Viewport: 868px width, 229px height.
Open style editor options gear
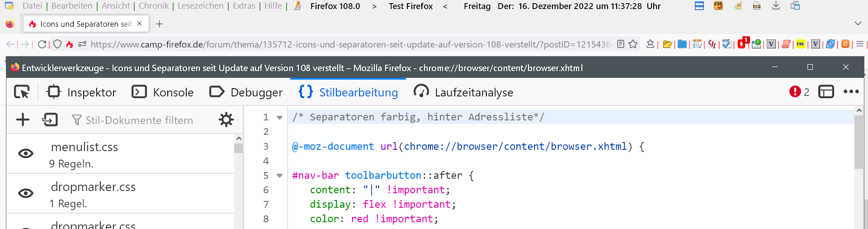coord(226,120)
